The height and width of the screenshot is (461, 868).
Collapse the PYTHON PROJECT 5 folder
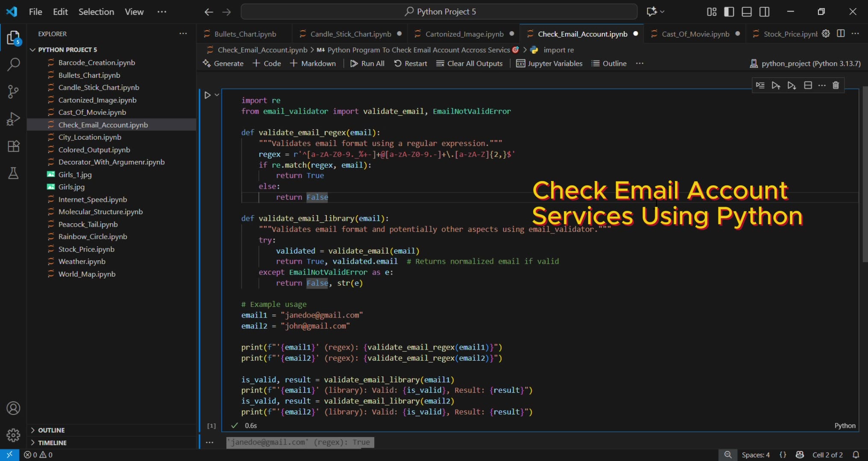(33, 50)
